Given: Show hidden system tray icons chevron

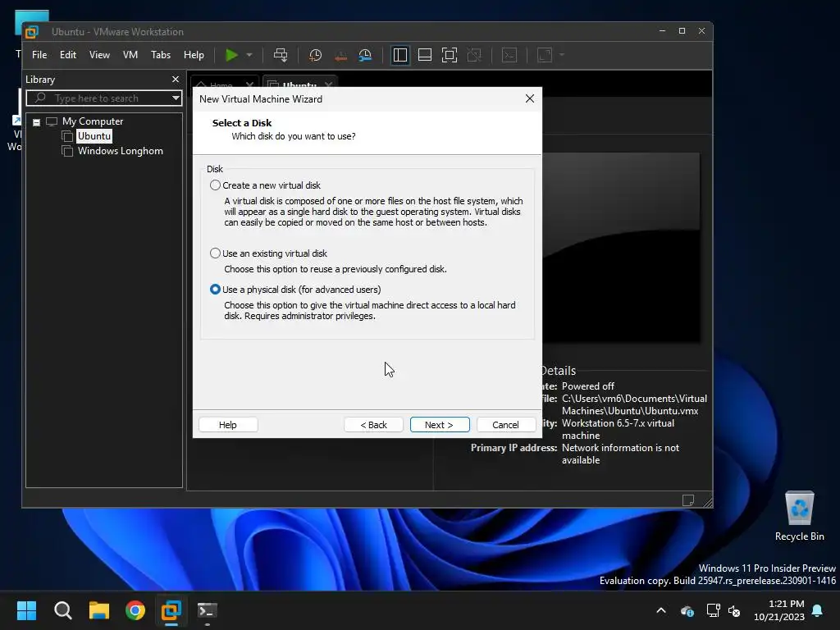Looking at the screenshot, I should 661,610.
